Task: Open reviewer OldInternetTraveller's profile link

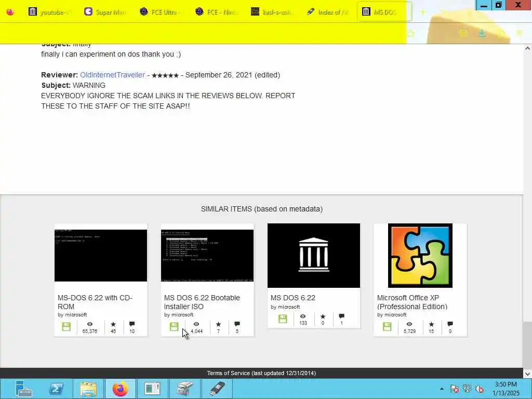Action: pos(112,75)
